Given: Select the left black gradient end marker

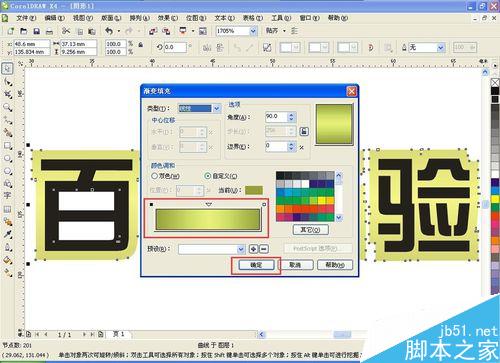Looking at the screenshot, I should [x=151, y=204].
